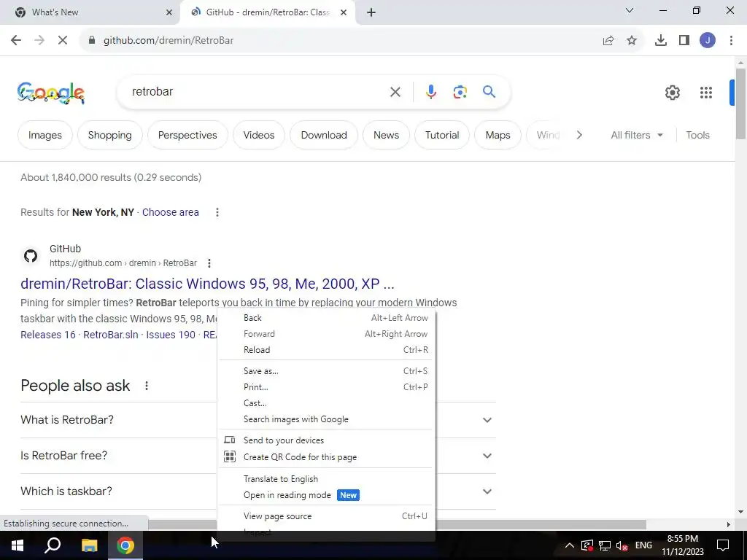This screenshot has height=560, width=747.
Task: Click the Google doodle logo
Action: coord(51,93)
